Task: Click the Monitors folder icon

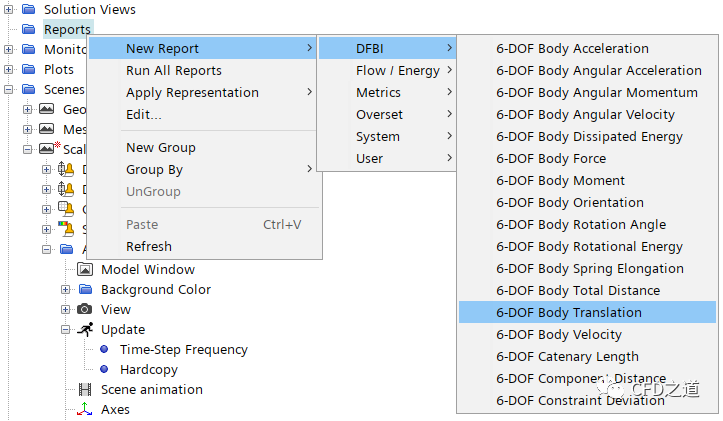Action: [29, 49]
